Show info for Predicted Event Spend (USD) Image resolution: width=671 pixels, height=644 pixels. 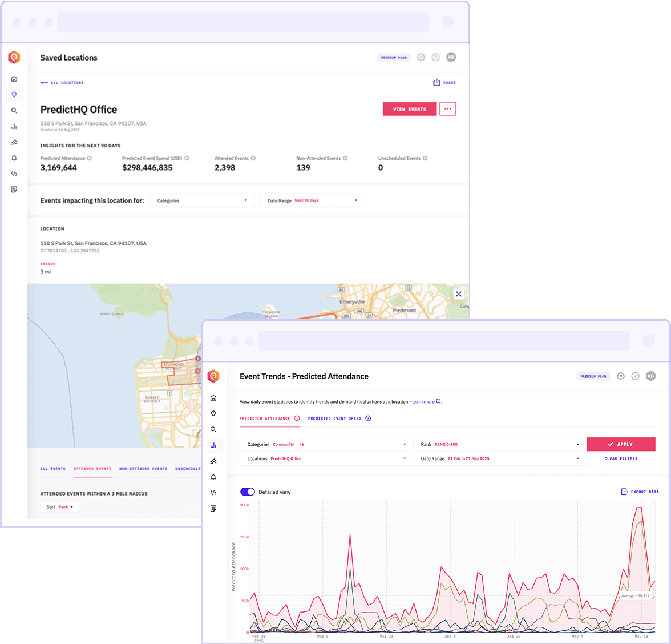pos(187,158)
